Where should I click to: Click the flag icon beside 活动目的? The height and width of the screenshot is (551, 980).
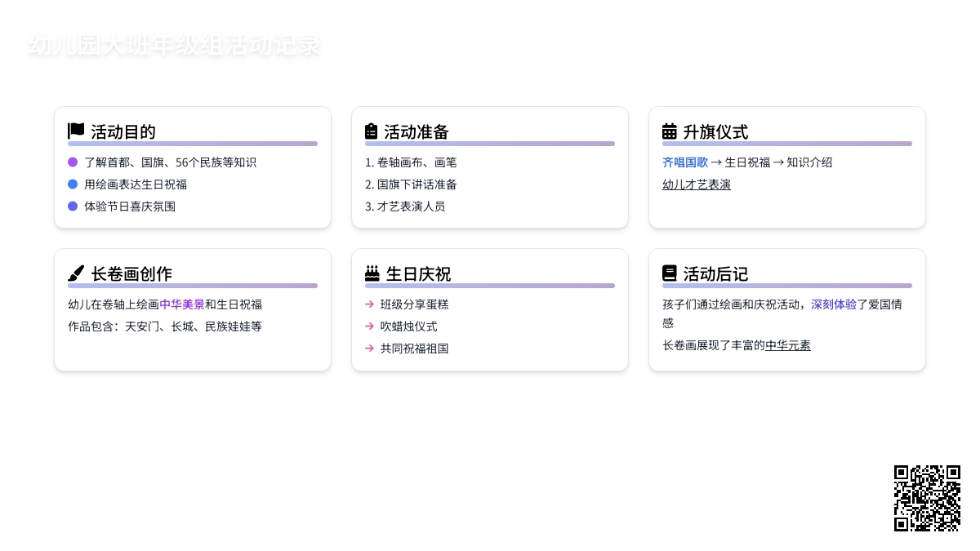tap(76, 131)
